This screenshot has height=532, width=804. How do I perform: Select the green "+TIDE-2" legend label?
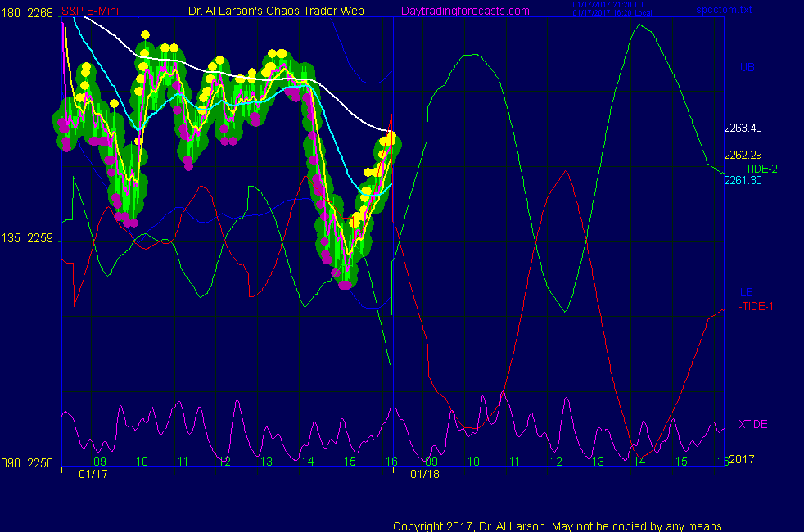[x=758, y=169]
